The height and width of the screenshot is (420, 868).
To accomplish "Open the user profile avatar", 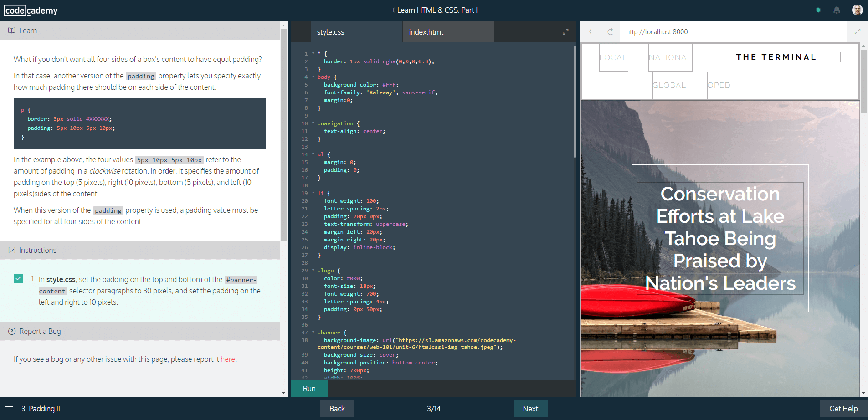I will 857,10.
